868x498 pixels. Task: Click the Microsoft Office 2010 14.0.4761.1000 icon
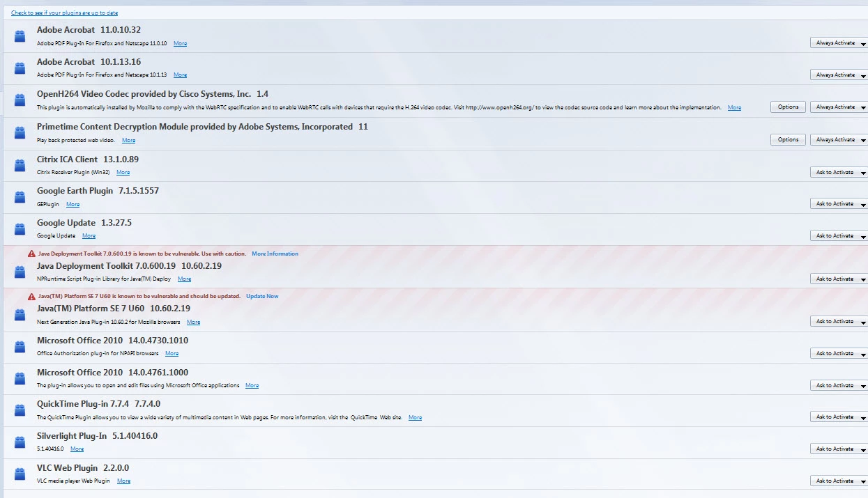[x=20, y=379]
